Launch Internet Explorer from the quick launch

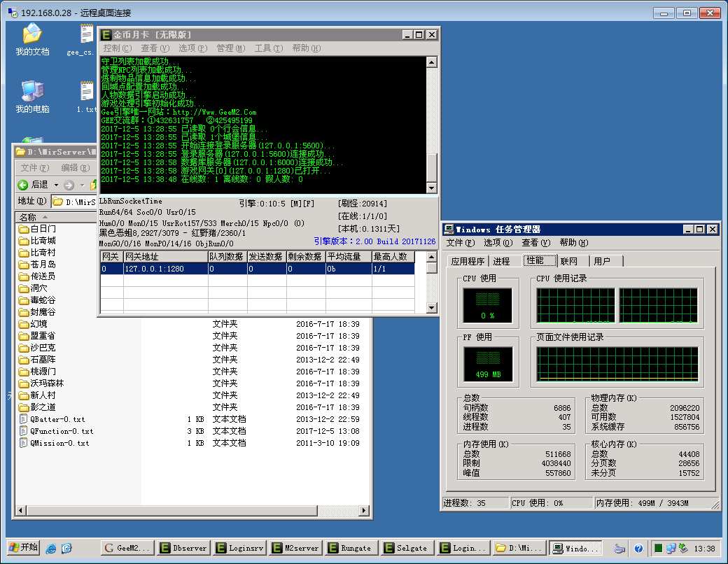(x=51, y=548)
